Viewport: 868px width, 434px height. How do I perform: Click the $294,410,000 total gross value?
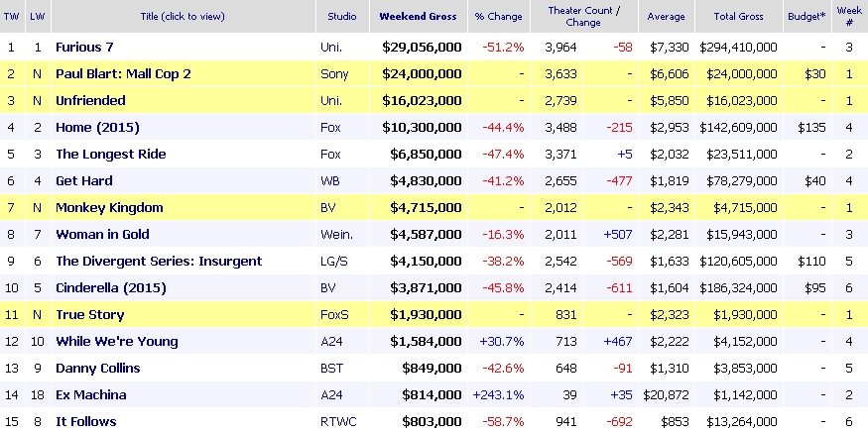[x=738, y=47]
